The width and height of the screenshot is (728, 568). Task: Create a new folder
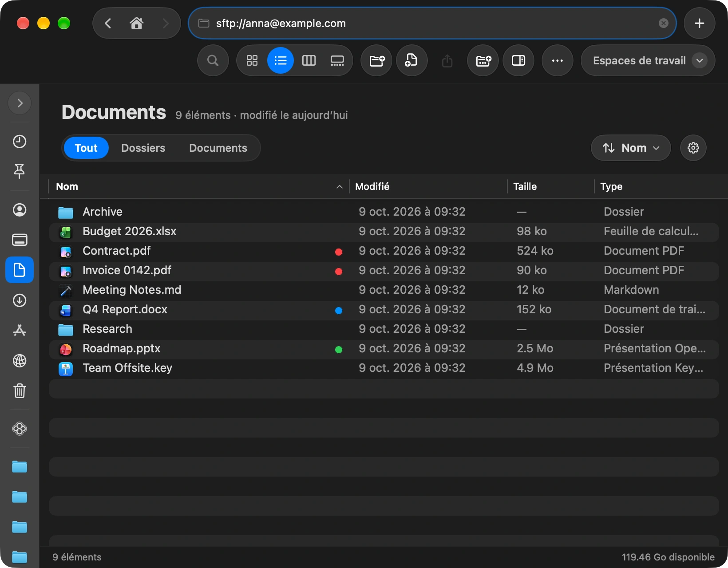pos(376,60)
